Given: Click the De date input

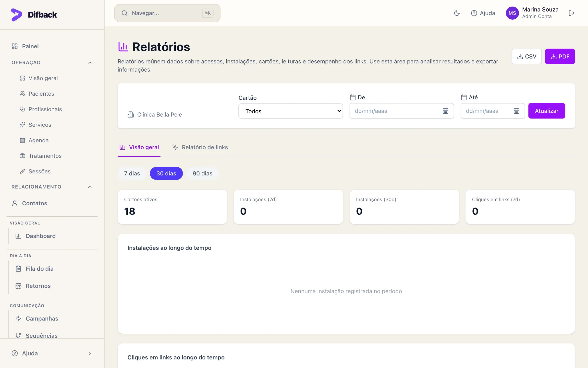Looking at the screenshot, I should pyautogui.click(x=402, y=111).
